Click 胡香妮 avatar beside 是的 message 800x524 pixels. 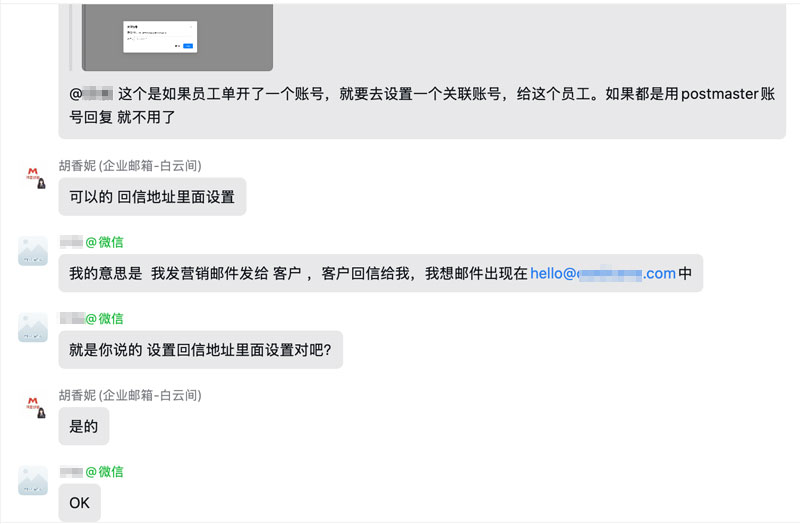click(34, 406)
